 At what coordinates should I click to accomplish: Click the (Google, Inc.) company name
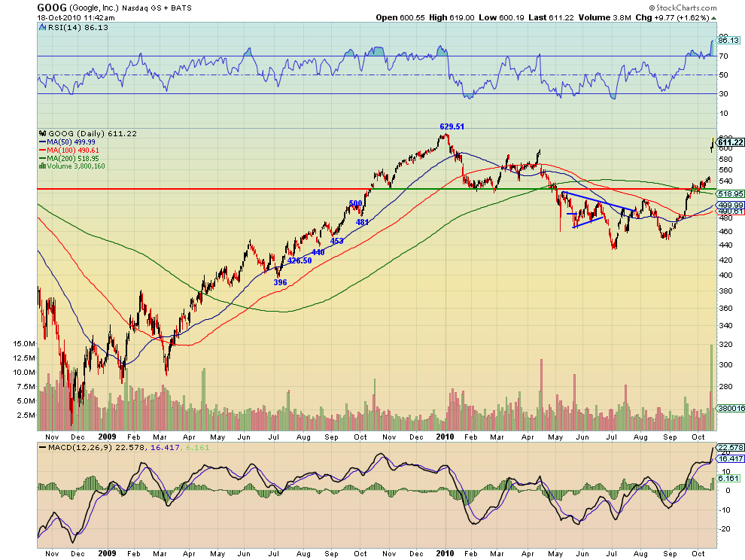click(94, 8)
